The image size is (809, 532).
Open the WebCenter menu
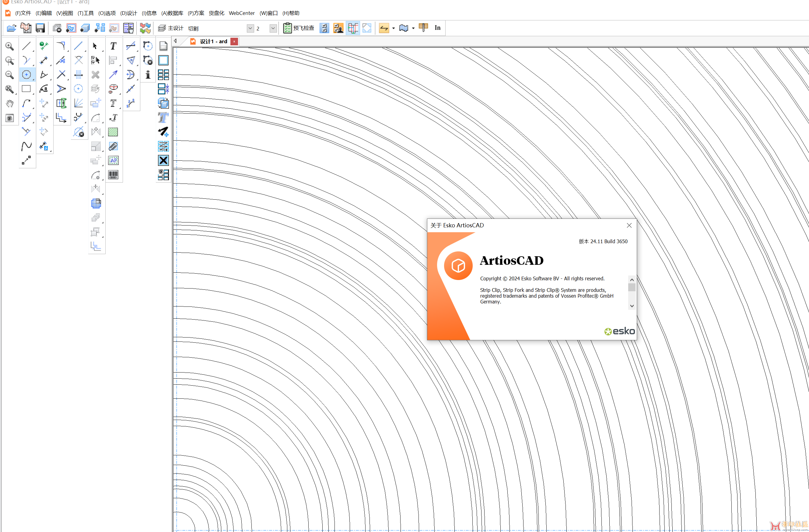242,13
